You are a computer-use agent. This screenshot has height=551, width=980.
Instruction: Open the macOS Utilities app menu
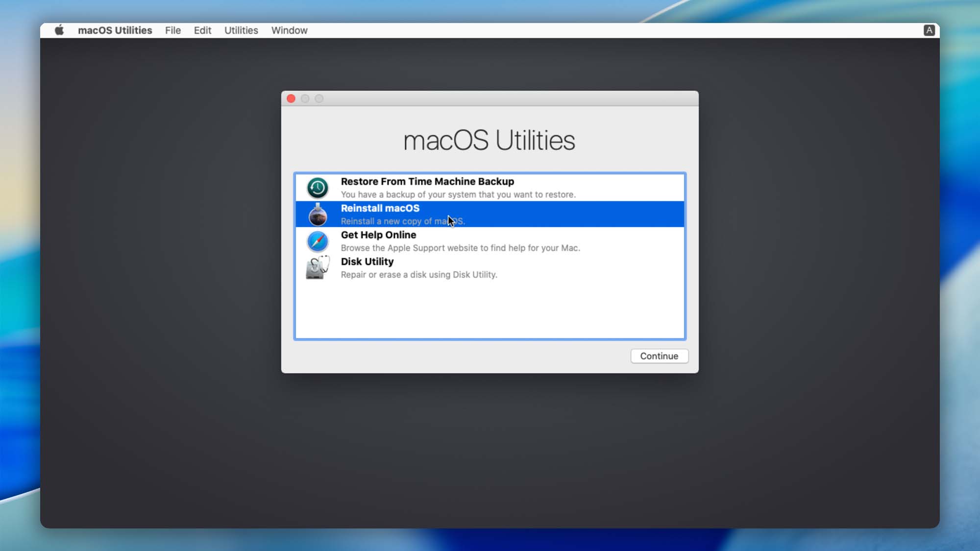tap(115, 30)
